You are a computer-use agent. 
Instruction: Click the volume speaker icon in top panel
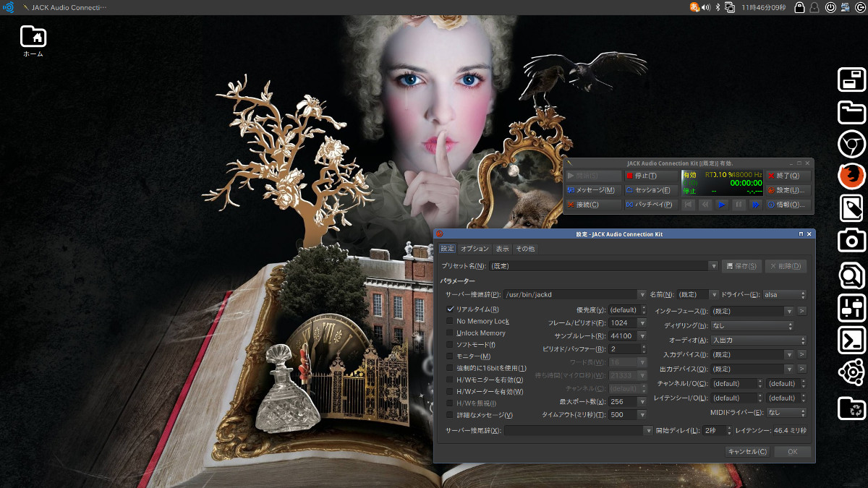(x=706, y=7)
